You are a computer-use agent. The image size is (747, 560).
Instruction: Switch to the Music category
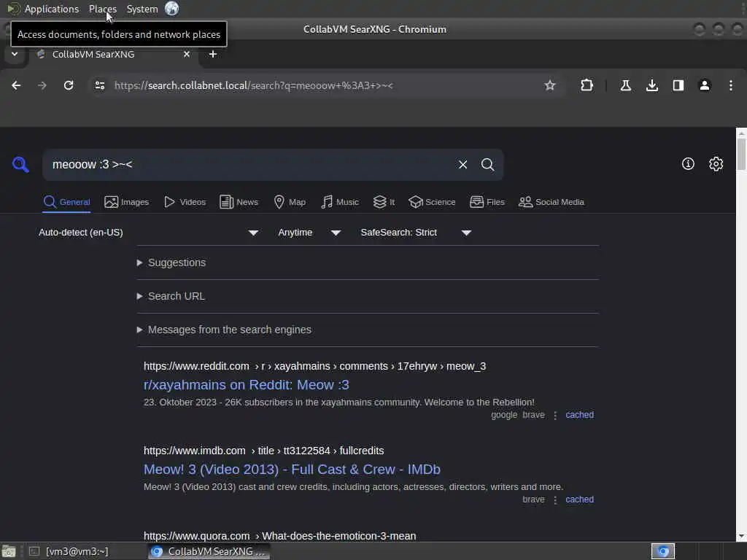point(340,202)
